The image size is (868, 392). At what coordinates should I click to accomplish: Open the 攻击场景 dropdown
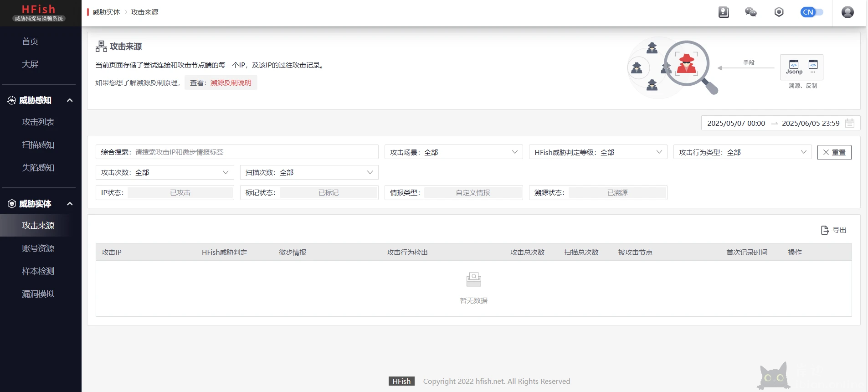click(x=453, y=152)
